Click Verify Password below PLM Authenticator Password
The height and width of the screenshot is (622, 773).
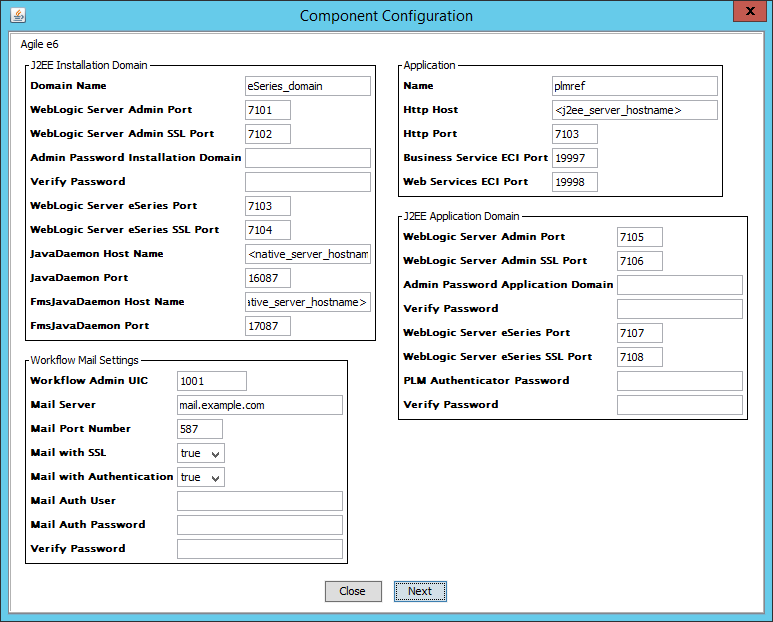click(x=680, y=405)
